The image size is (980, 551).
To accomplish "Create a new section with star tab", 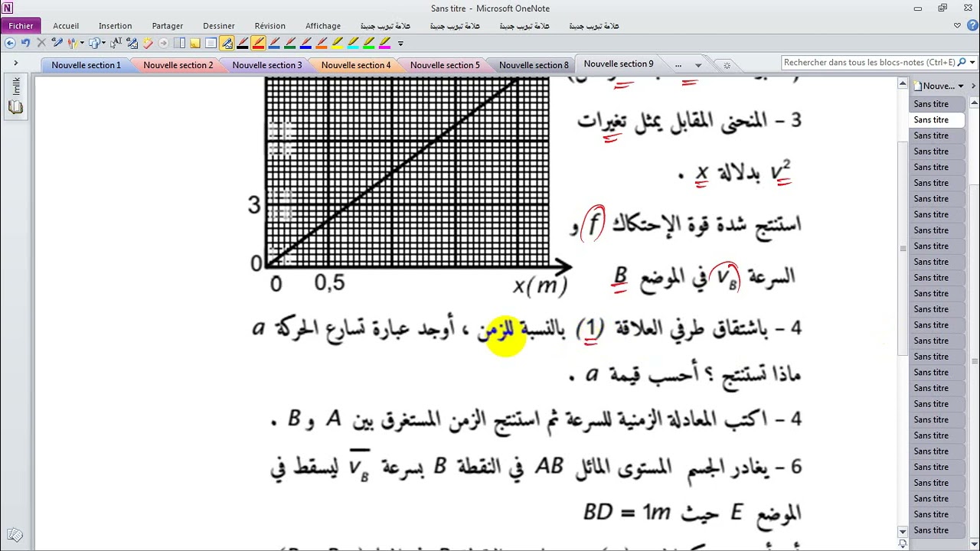I will (727, 66).
